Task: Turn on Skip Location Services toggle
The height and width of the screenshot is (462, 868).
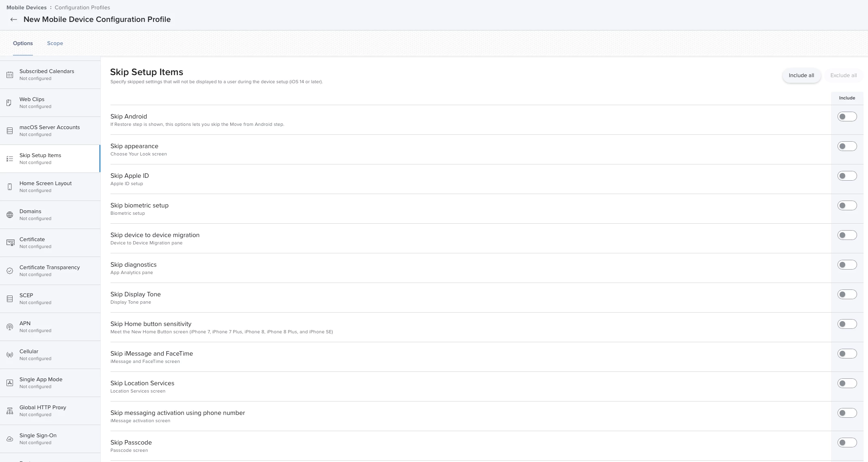Action: tap(847, 383)
